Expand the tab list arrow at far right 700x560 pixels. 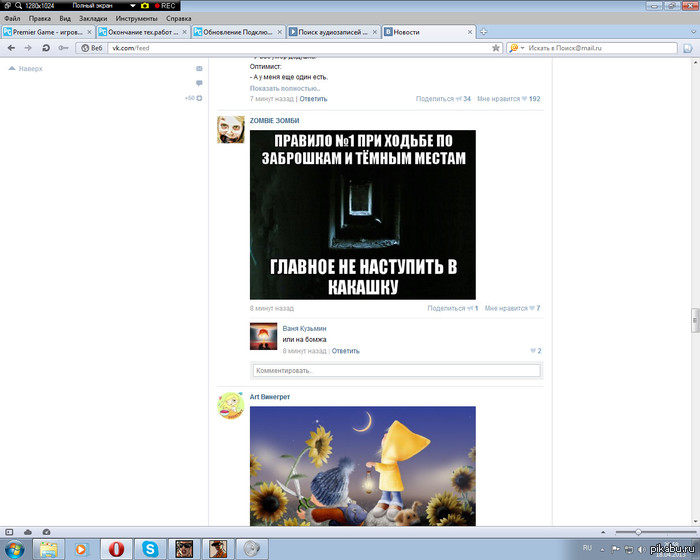693,32
